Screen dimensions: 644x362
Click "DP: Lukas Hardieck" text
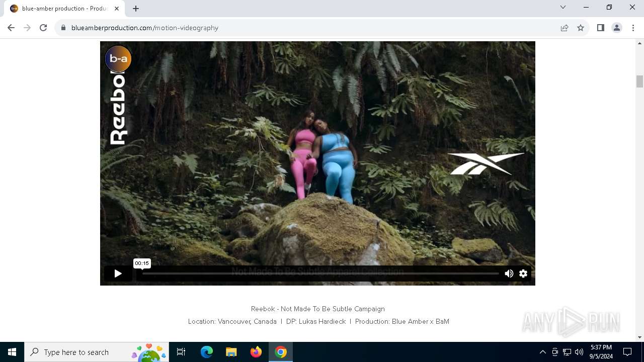point(316,321)
